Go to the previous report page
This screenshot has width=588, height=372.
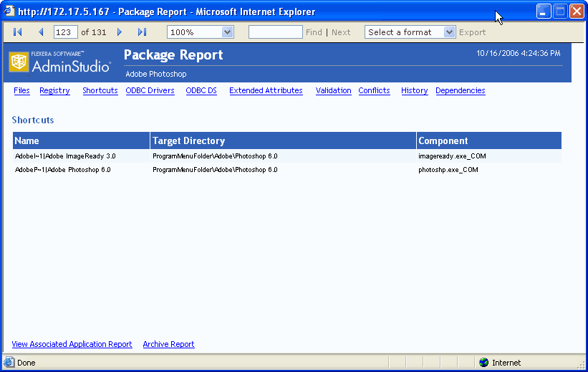[41, 32]
